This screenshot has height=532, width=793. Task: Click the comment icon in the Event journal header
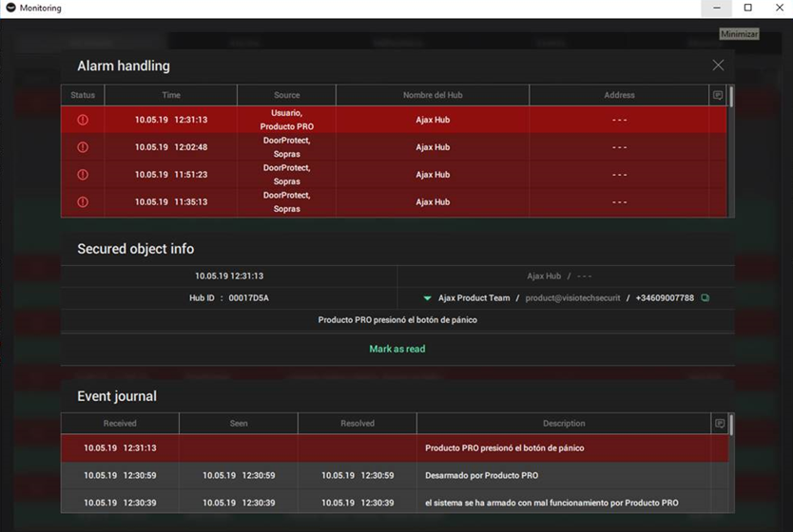point(720,424)
